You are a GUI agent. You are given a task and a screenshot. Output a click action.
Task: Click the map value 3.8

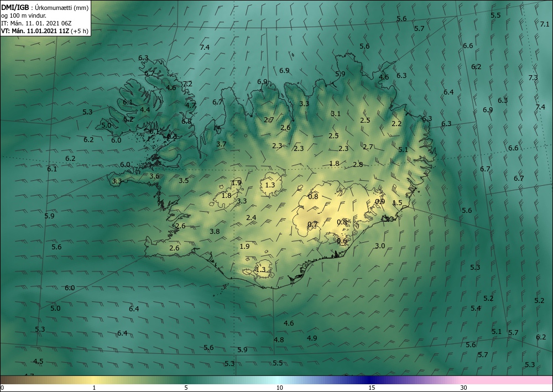pyautogui.click(x=215, y=231)
